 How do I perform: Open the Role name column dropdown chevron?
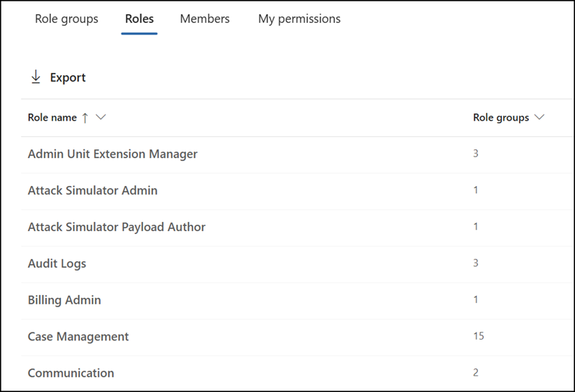101,117
